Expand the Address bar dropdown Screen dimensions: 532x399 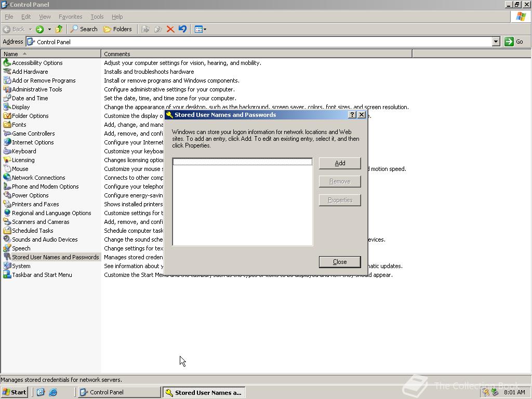click(x=496, y=42)
